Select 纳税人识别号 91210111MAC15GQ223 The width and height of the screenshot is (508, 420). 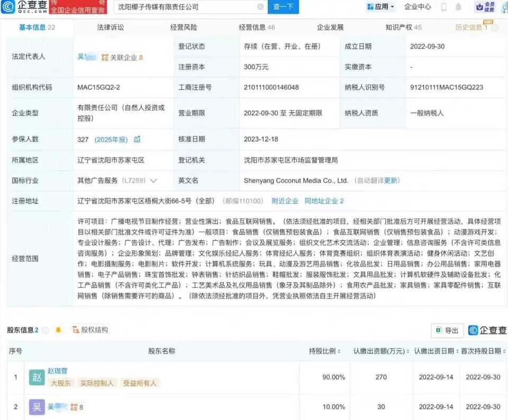coord(447,87)
